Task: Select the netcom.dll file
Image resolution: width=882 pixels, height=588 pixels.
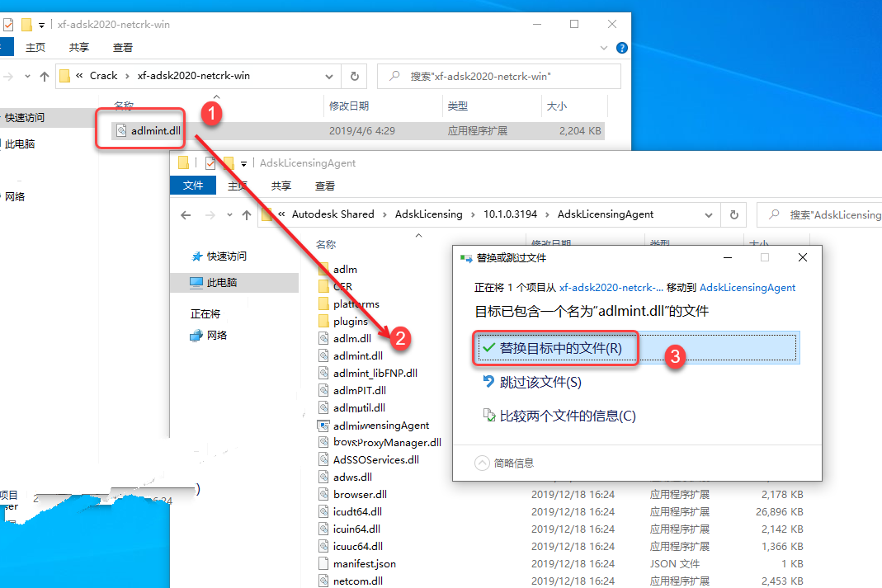Action: 358,581
